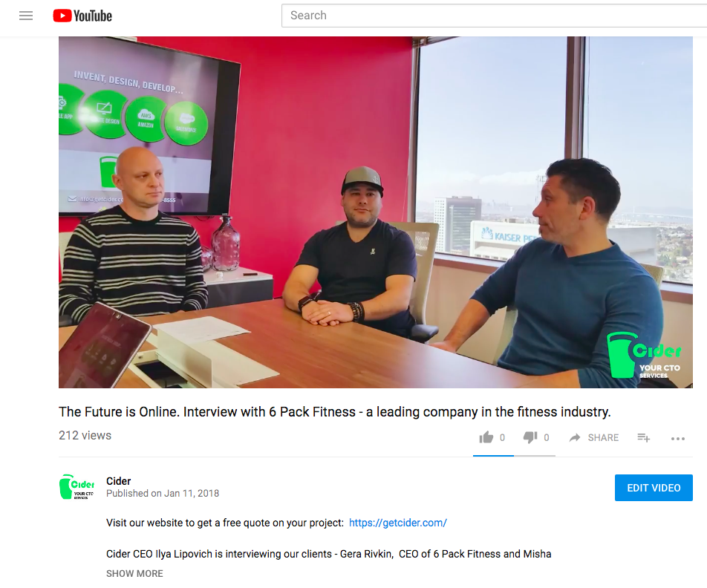
Task: Click the YouTube logo
Action: pyautogui.click(x=82, y=16)
